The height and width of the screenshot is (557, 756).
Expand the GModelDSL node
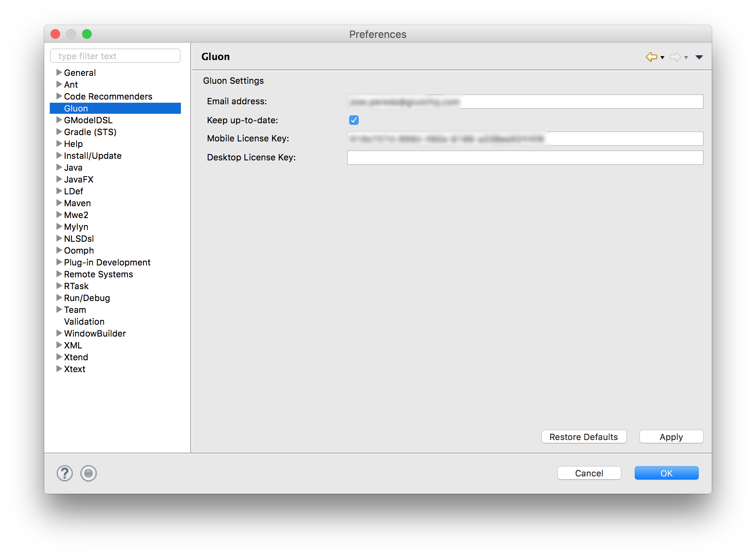click(59, 120)
